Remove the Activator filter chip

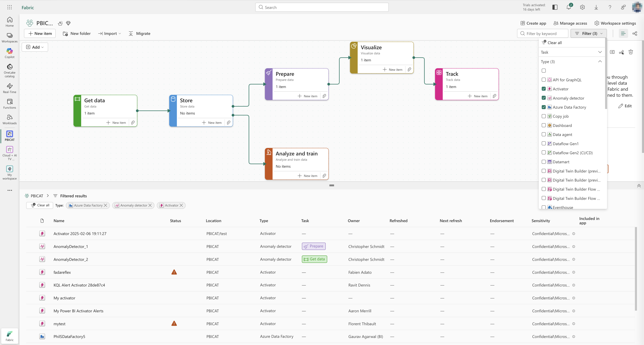coord(181,205)
